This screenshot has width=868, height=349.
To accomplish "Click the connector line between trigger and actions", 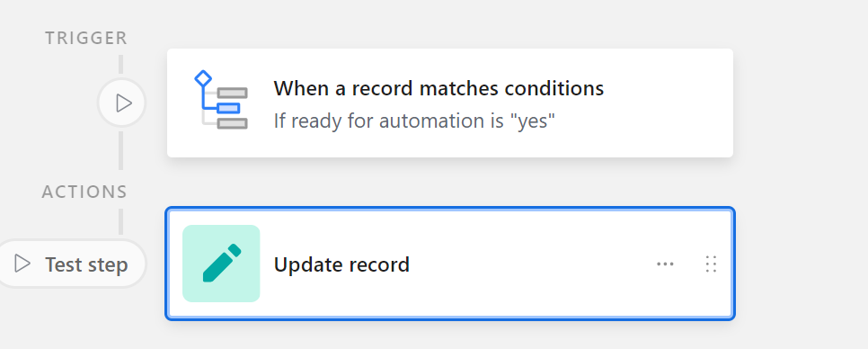I will [120, 151].
